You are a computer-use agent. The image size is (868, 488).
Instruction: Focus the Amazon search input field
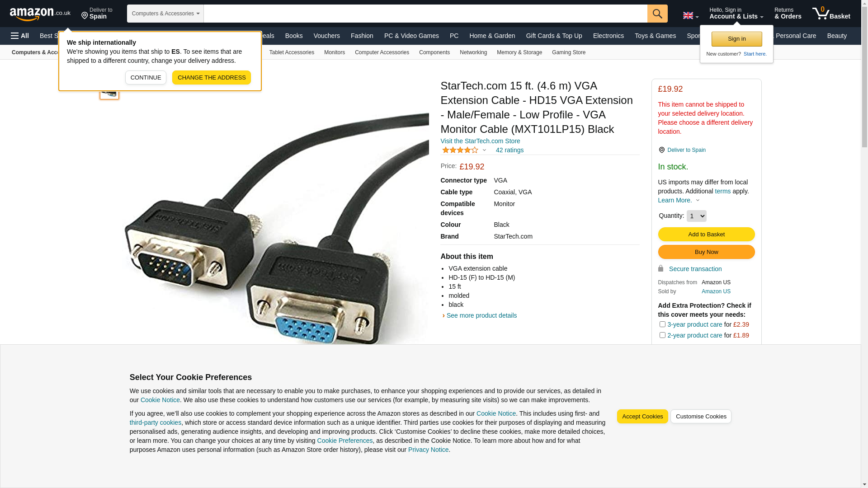(x=425, y=14)
